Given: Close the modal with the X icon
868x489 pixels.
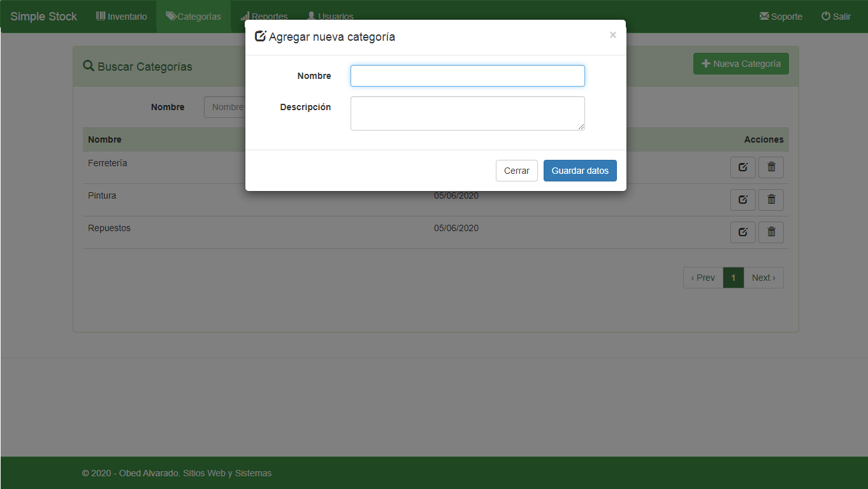Looking at the screenshot, I should [612, 35].
